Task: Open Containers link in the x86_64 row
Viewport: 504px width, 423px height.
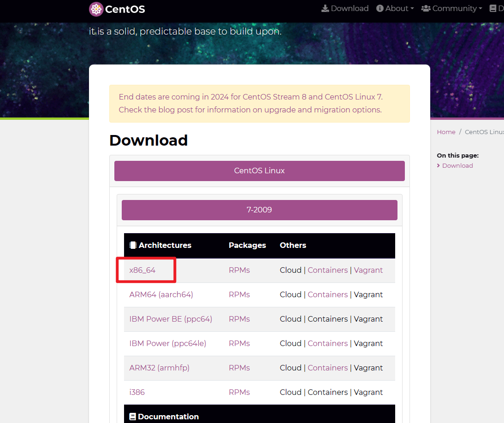Action: pos(327,270)
